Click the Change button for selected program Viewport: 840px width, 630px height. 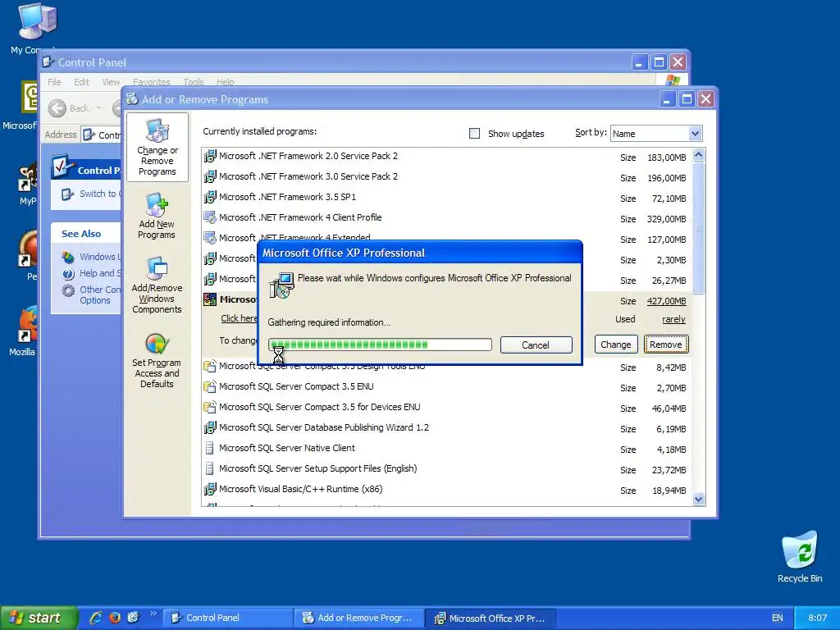click(x=615, y=345)
